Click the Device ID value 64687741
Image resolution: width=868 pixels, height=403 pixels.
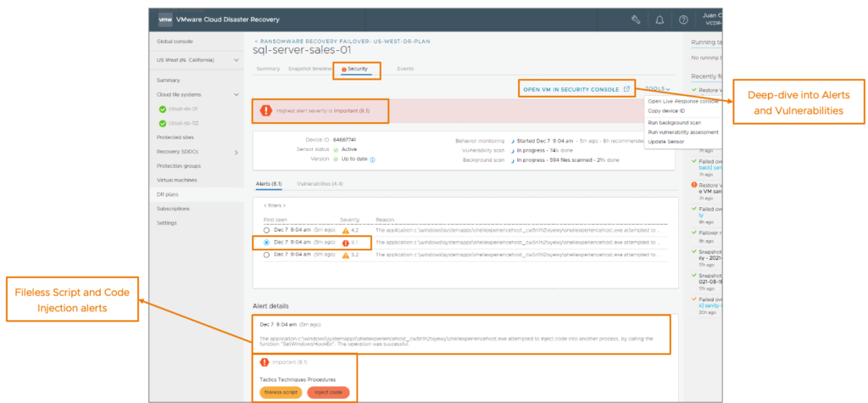click(344, 140)
